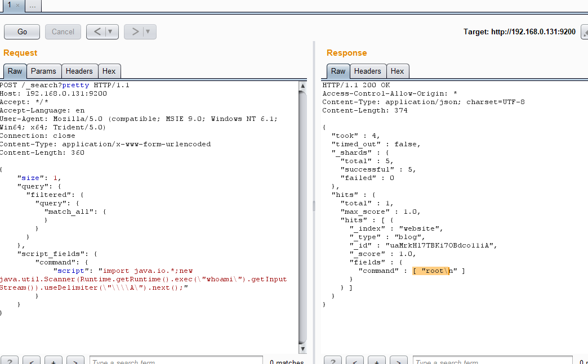Image resolution: width=588 pixels, height=364 pixels.
Task: Click the response Content-Type application/json header
Action: [x=424, y=102]
